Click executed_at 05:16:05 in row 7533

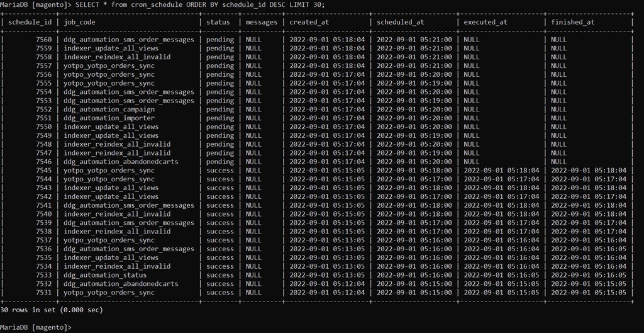click(x=501, y=274)
